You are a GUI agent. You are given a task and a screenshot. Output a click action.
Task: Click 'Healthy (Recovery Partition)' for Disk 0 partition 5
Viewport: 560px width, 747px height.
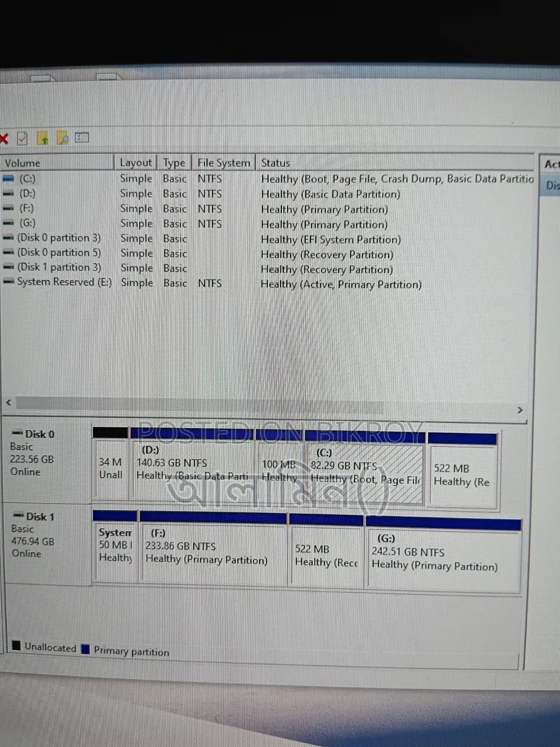click(x=327, y=254)
